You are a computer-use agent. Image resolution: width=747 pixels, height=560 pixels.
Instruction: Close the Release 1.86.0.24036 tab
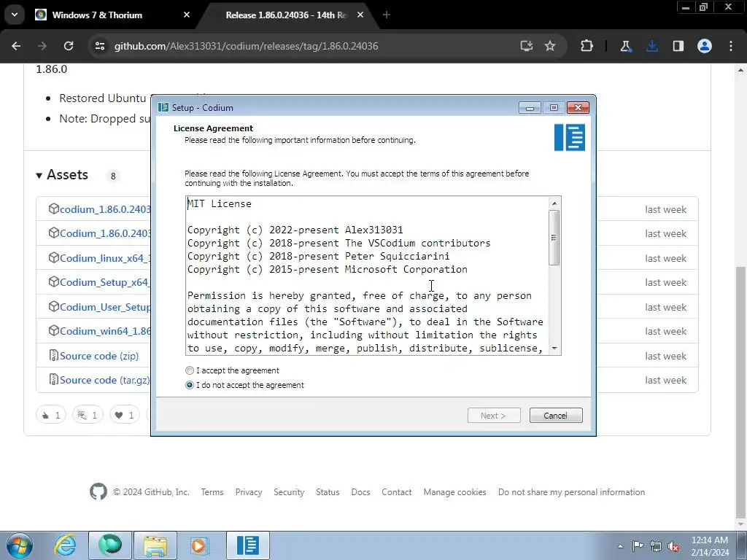coord(360,15)
